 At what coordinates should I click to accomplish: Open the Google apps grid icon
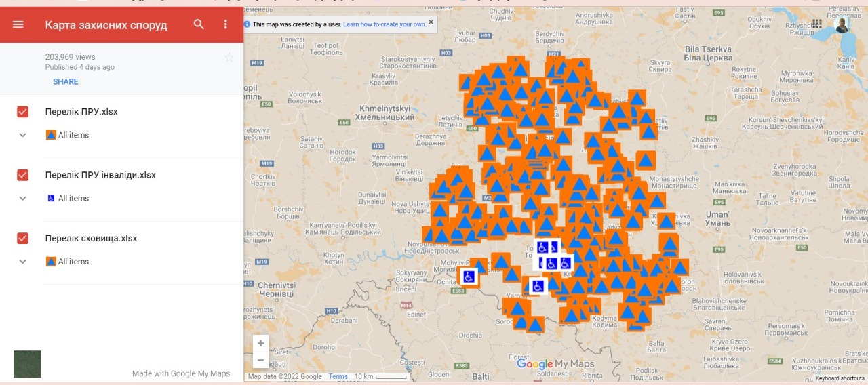pyautogui.click(x=817, y=24)
